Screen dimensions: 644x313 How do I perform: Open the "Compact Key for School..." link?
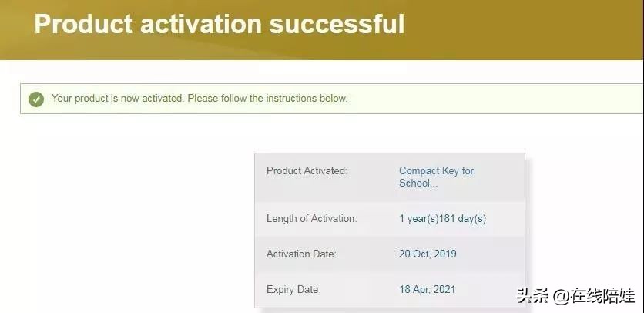tap(436, 171)
